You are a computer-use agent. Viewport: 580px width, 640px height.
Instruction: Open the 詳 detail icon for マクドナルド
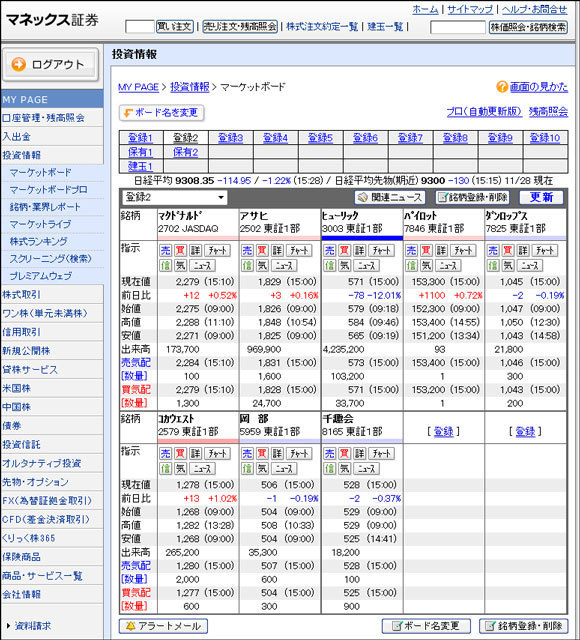(x=196, y=250)
